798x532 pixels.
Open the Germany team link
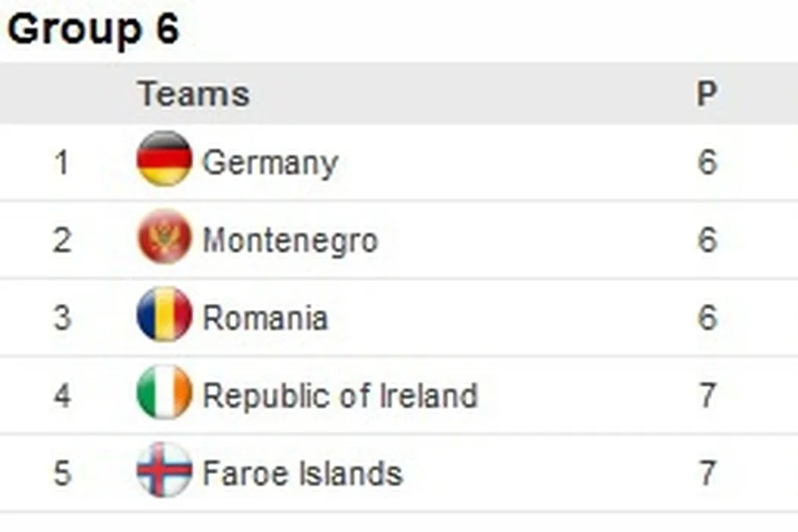pyautogui.click(x=270, y=163)
